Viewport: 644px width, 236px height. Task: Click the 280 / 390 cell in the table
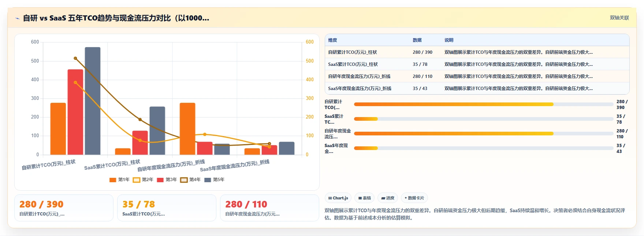pos(422,52)
